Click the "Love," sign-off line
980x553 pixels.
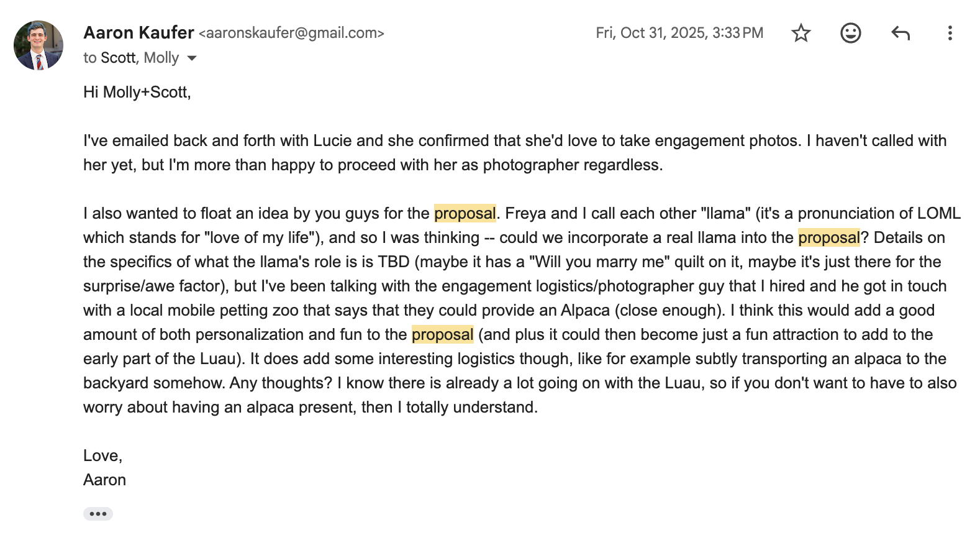click(x=102, y=455)
